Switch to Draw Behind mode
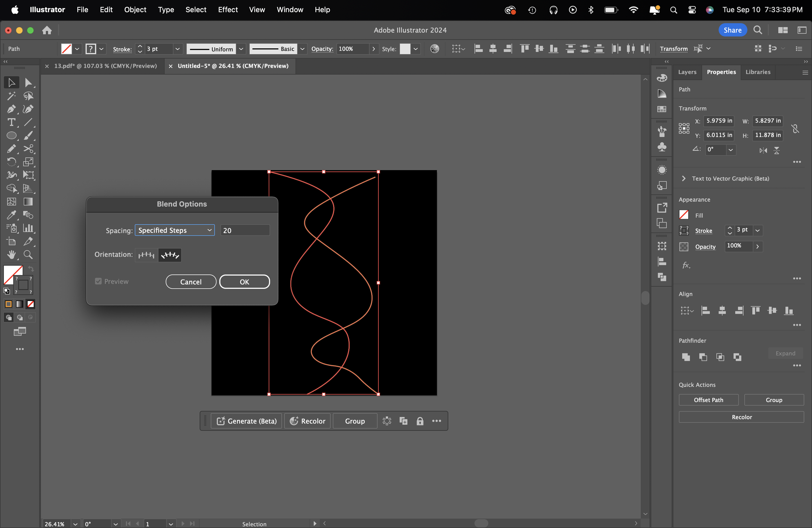The width and height of the screenshot is (812, 528). click(20, 317)
